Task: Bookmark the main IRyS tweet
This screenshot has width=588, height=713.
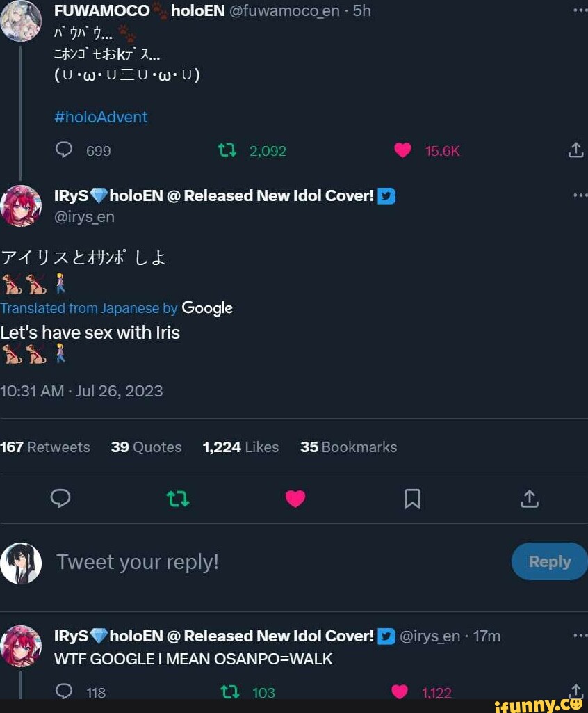Action: 412,498
